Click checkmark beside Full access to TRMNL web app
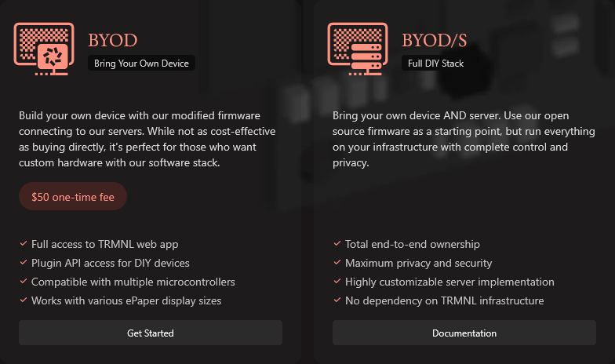Screen dimensions: 615x364 (x=24, y=243)
